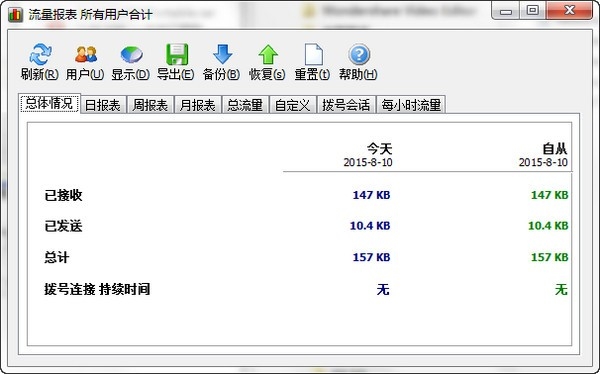
Task: Click the Refresh (刷新) toolbar icon
Action: 40,54
